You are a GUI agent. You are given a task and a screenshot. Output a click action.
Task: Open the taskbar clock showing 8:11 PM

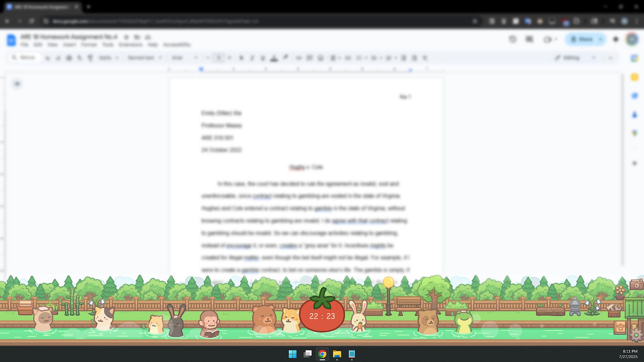pyautogui.click(x=628, y=354)
